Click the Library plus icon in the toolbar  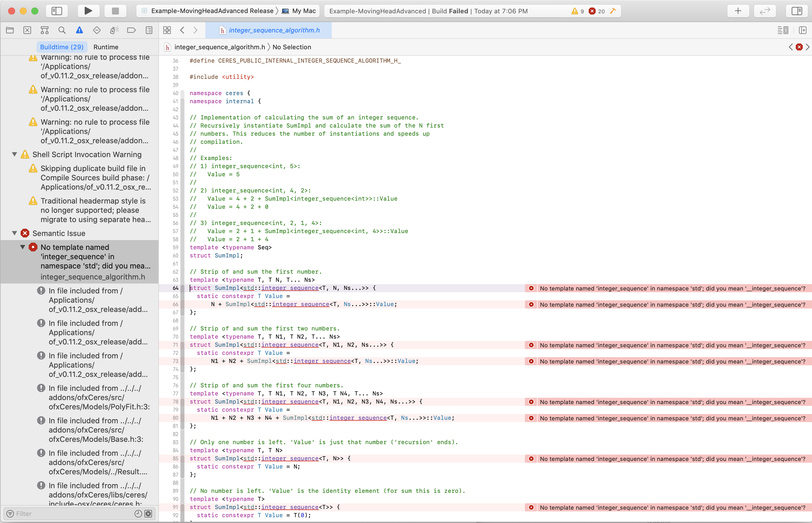click(x=738, y=10)
